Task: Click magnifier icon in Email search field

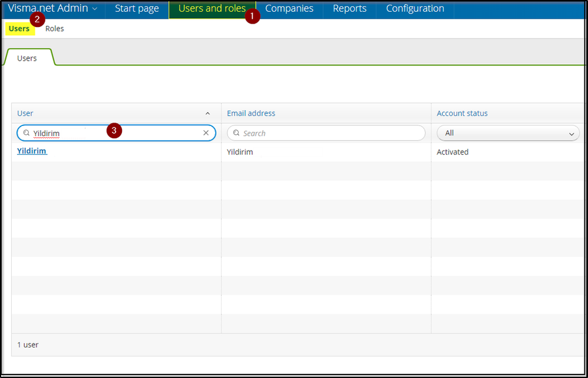Action: point(236,132)
